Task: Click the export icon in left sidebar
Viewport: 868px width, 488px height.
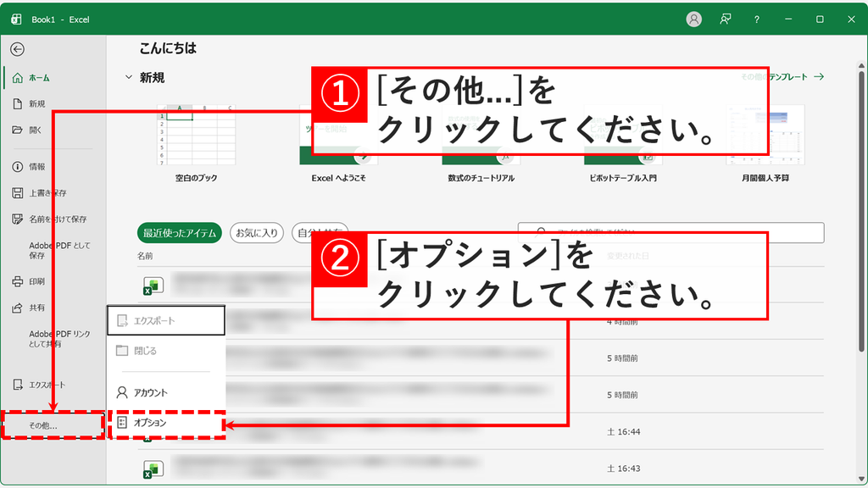Action: [18, 385]
